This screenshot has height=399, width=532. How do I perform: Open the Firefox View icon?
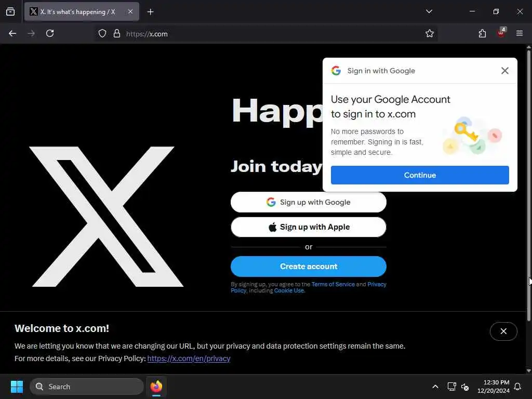[x=10, y=12]
